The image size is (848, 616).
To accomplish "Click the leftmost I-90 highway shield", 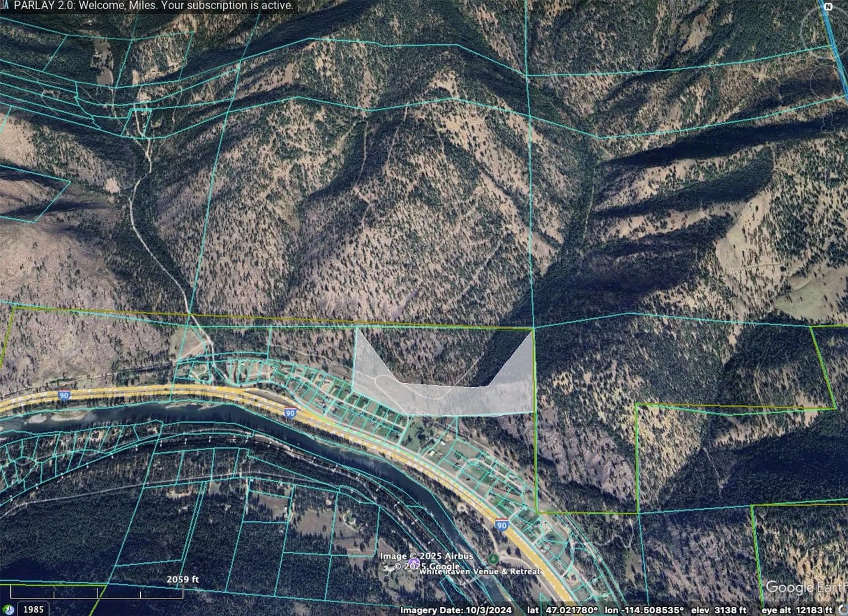I will pyautogui.click(x=64, y=395).
